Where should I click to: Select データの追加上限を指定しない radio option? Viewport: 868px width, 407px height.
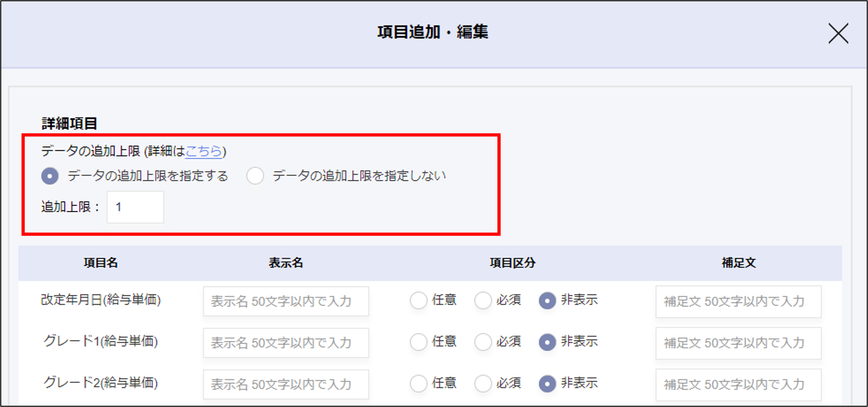[x=255, y=176]
